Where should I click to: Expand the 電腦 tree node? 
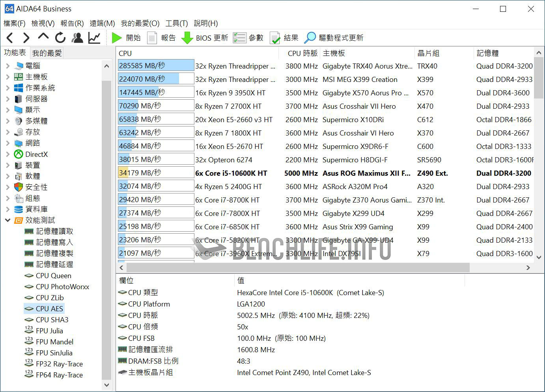7,66
